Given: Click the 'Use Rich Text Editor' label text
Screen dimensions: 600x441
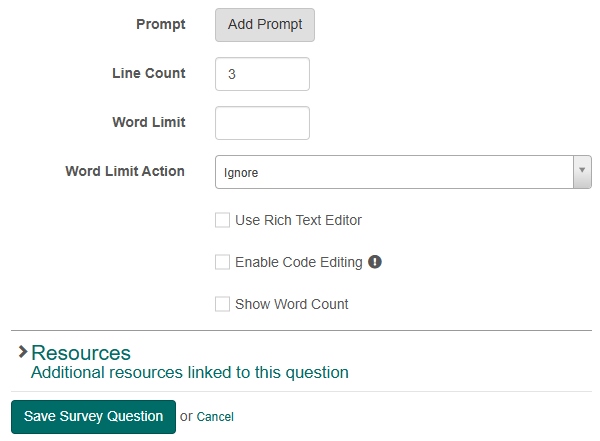Looking at the screenshot, I should tap(298, 220).
